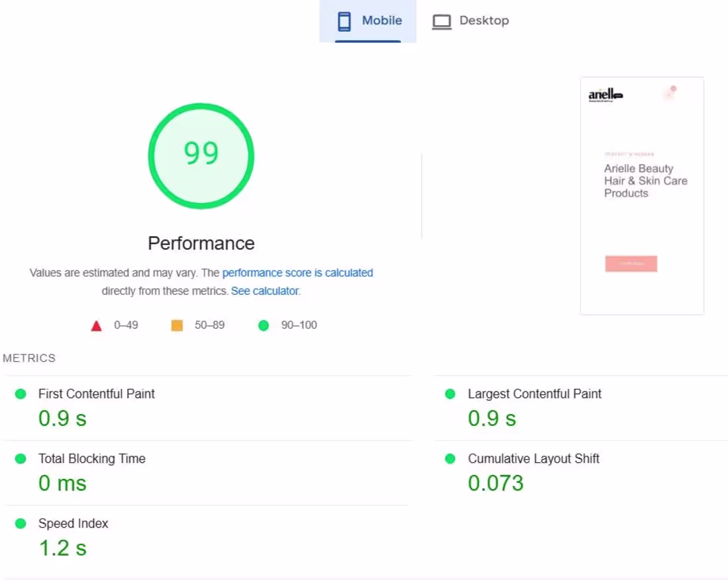This screenshot has height=580, width=728.
Task: Click the 99 performance score gauge
Action: coord(201,156)
